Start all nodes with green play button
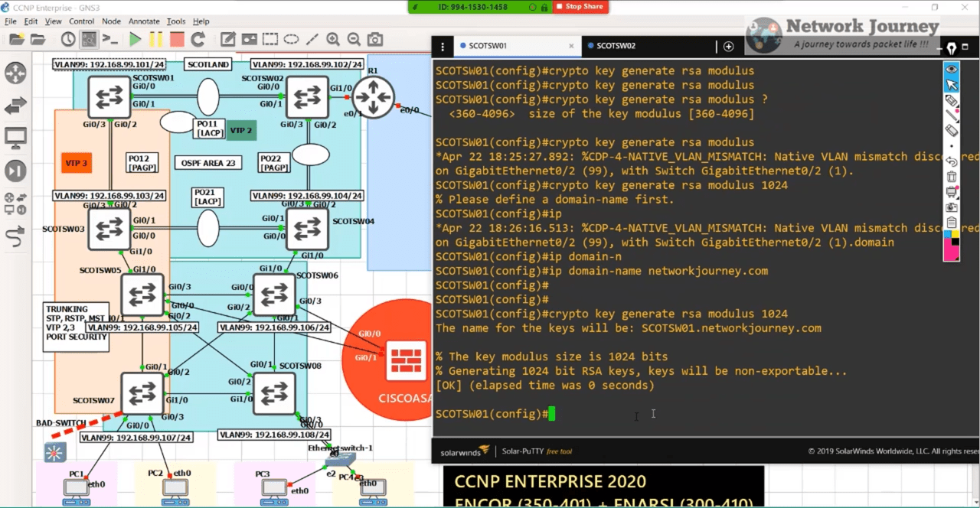980x508 pixels. (136, 39)
